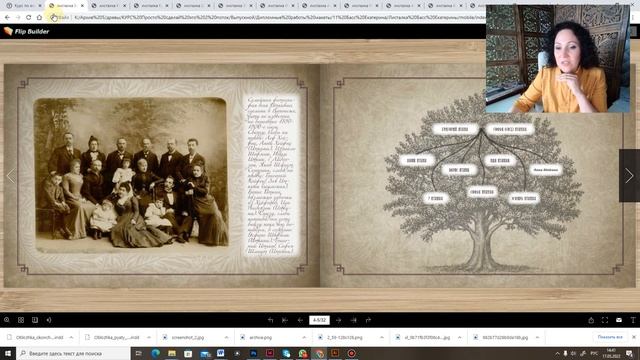This screenshot has width=640, height=360.
Task: Click the page number field showing 4-5/32
Action: click(x=319, y=320)
